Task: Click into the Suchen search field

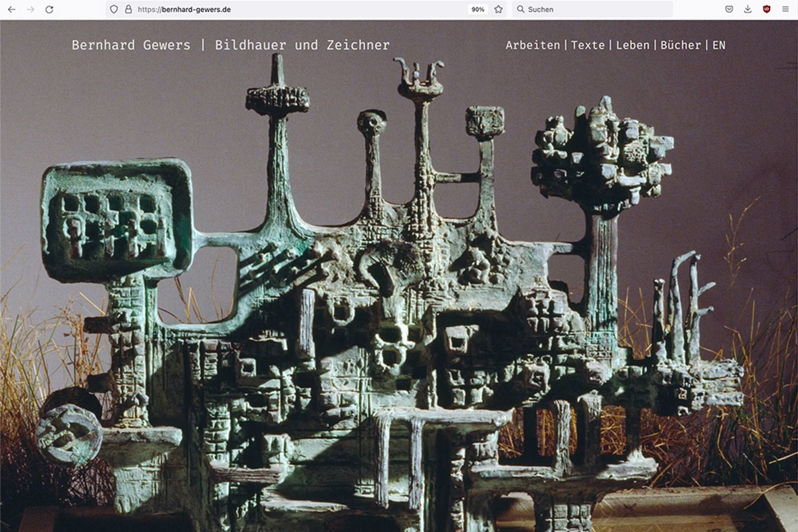Action: (x=593, y=9)
